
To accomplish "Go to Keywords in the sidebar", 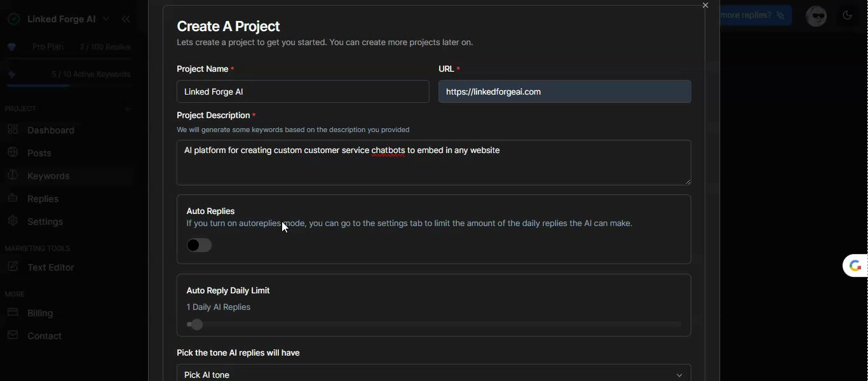I will click(48, 176).
